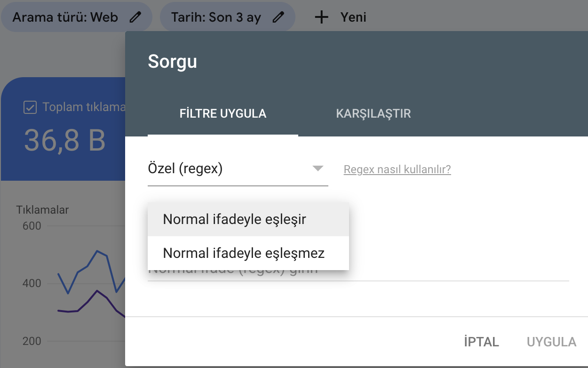This screenshot has height=368, width=588.
Task: Click the UYGULA button
Action: point(551,342)
